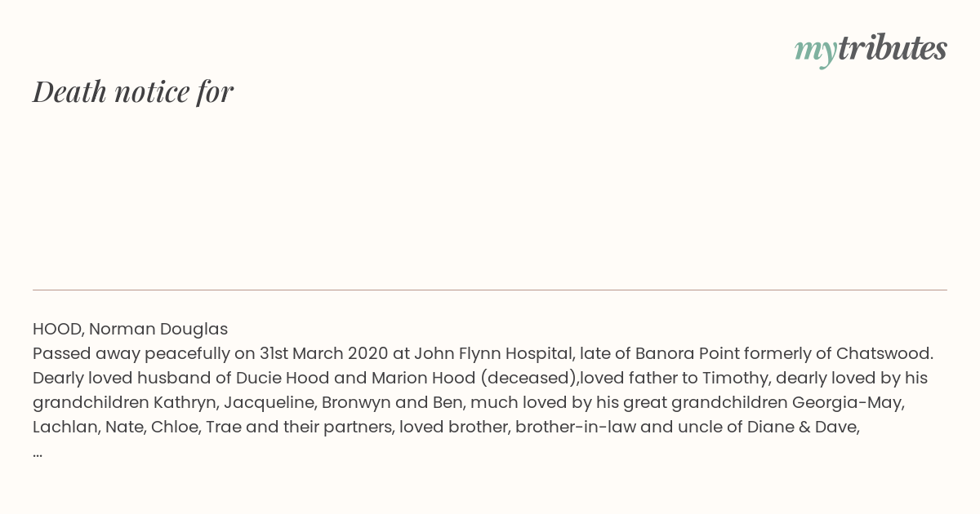Image resolution: width=980 pixels, height=514 pixels.
Task: Click the names Diane & Dave
Action: tap(803, 427)
